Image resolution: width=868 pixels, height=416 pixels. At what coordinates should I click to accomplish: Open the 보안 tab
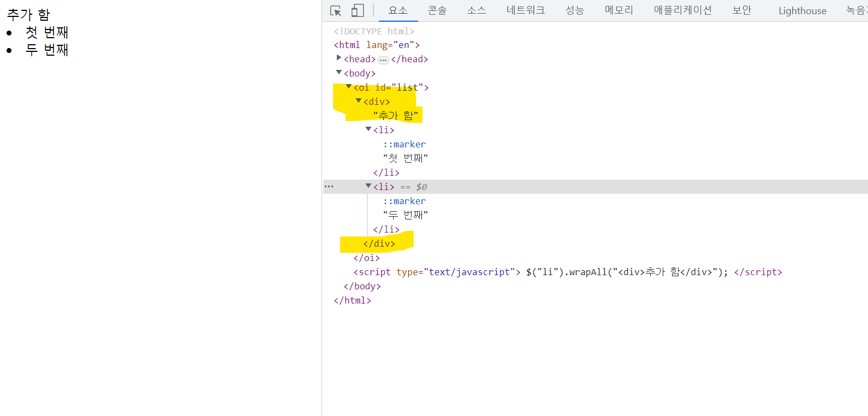click(742, 10)
